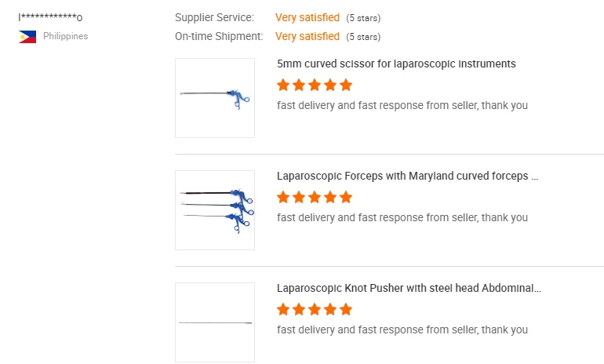The height and width of the screenshot is (364, 604).
Task: Click the Maryland forceps review comment text
Action: coord(402,217)
